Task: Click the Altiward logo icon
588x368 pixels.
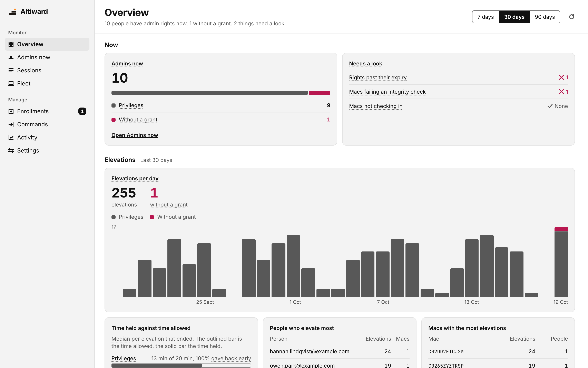Action: [x=13, y=12]
